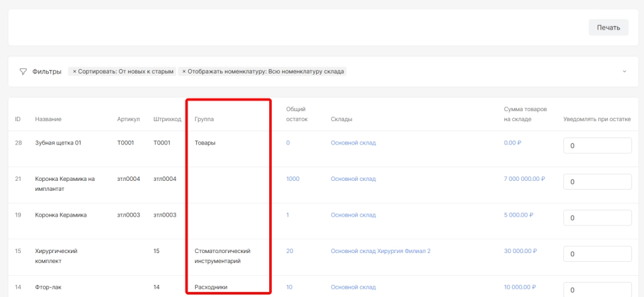This screenshot has height=297, width=644.
Task: Remove the Сортировать filter tag
Action: click(x=74, y=72)
